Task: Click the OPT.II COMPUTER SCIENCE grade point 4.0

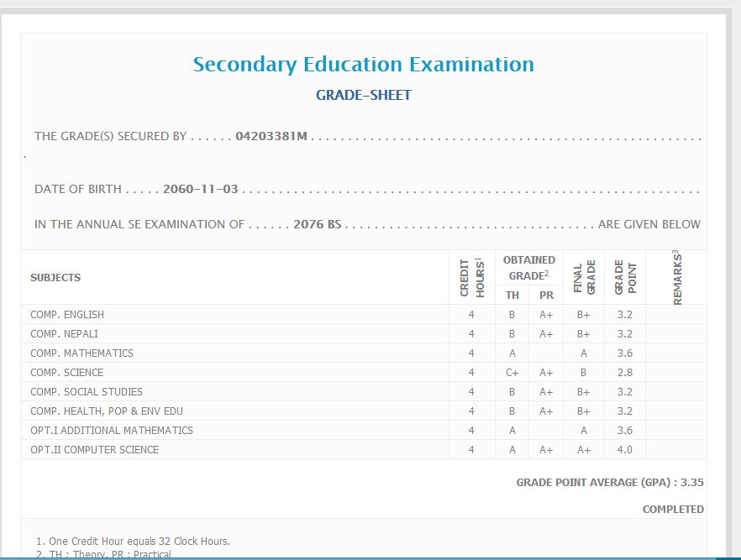Action: tap(624, 450)
